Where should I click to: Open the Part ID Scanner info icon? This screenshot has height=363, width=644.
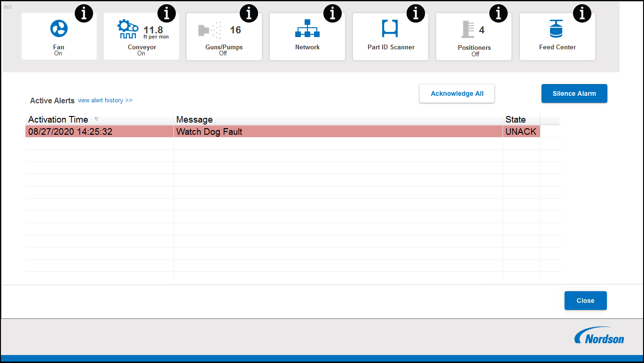pos(416,13)
